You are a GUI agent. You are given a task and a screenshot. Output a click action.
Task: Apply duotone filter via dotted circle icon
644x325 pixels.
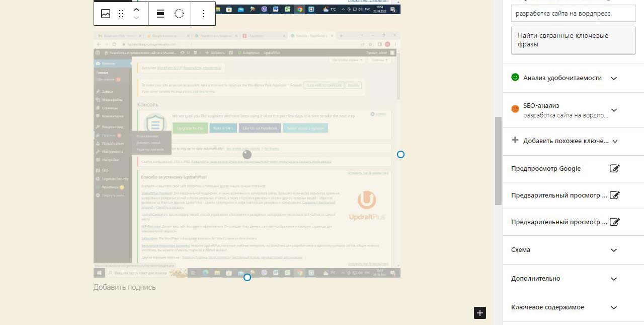(179, 14)
